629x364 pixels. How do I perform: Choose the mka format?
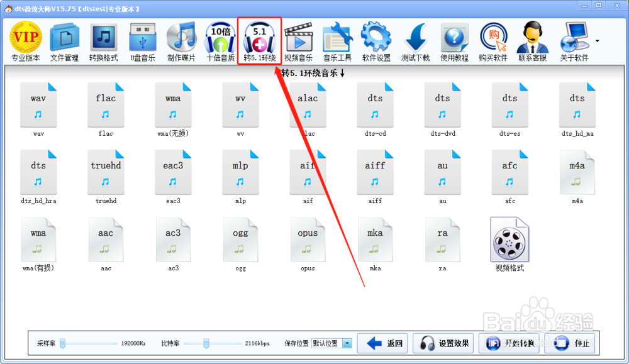[375, 245]
